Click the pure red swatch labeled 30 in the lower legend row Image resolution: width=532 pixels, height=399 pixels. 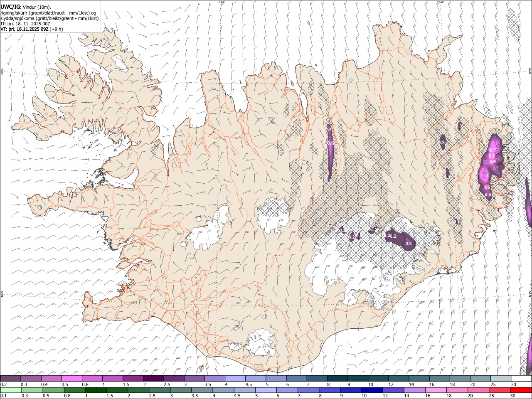pyautogui.click(x=520, y=390)
